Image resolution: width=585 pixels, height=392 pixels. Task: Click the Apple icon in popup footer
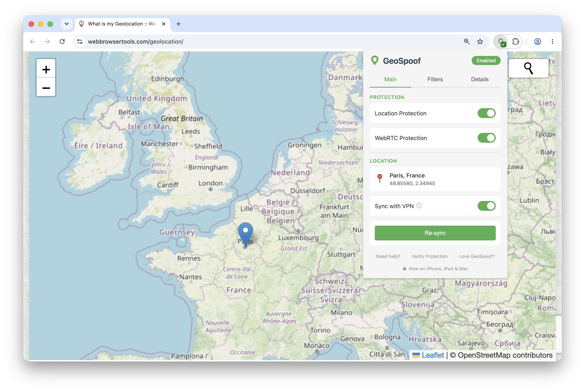tap(404, 269)
